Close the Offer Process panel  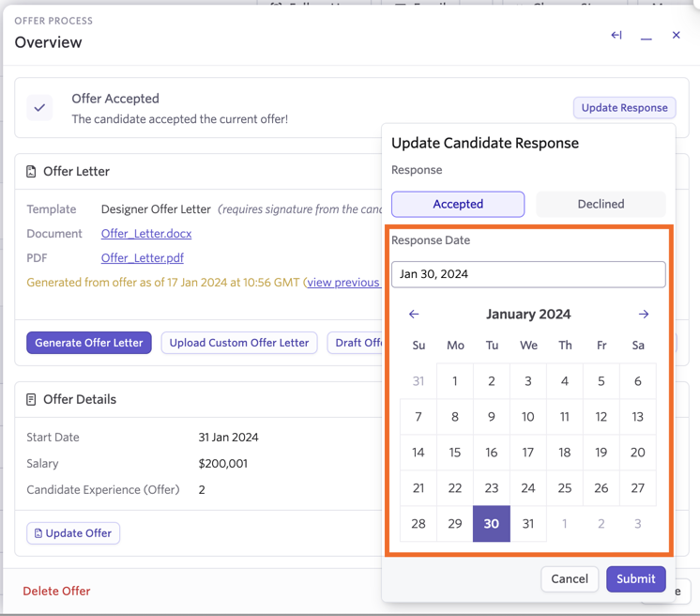click(x=676, y=35)
